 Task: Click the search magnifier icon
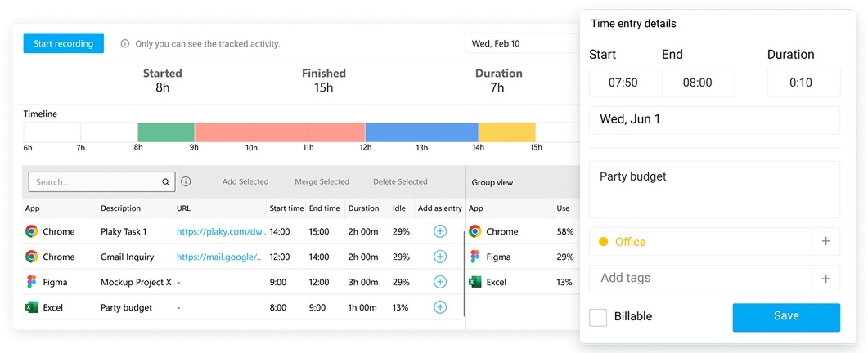point(165,182)
